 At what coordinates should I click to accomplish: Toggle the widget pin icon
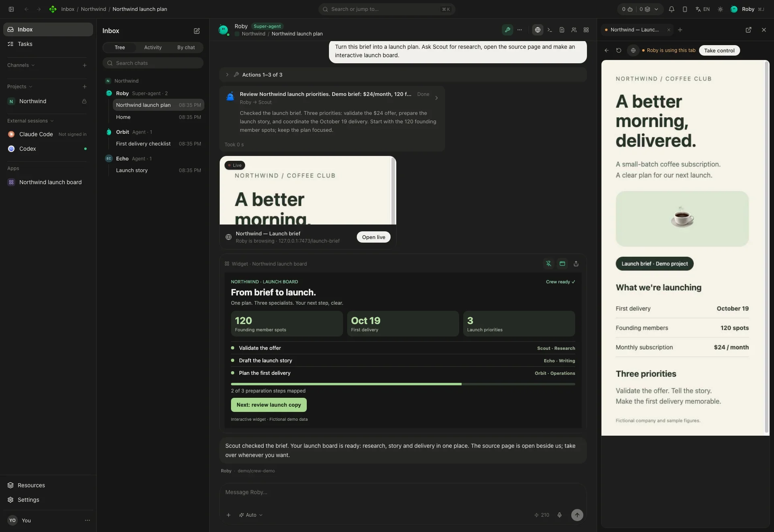pos(548,264)
